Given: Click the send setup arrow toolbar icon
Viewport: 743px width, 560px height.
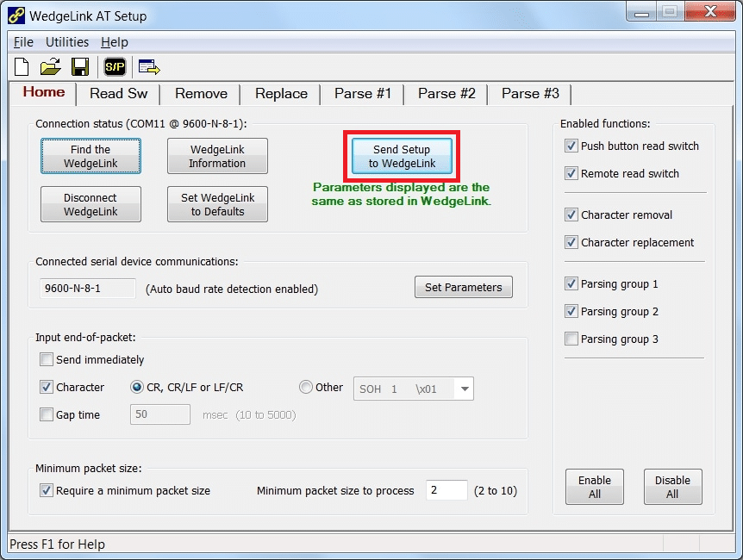Looking at the screenshot, I should pyautogui.click(x=148, y=67).
